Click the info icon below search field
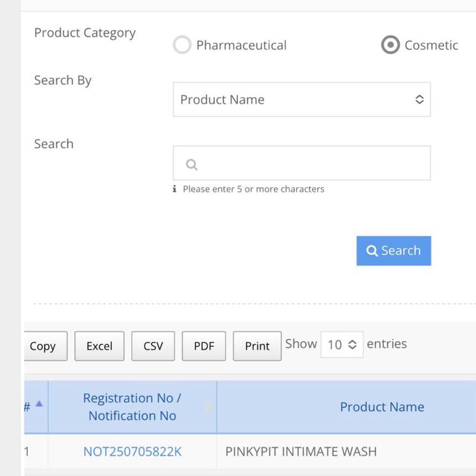Viewport: 476px width, 476px height. (x=175, y=189)
